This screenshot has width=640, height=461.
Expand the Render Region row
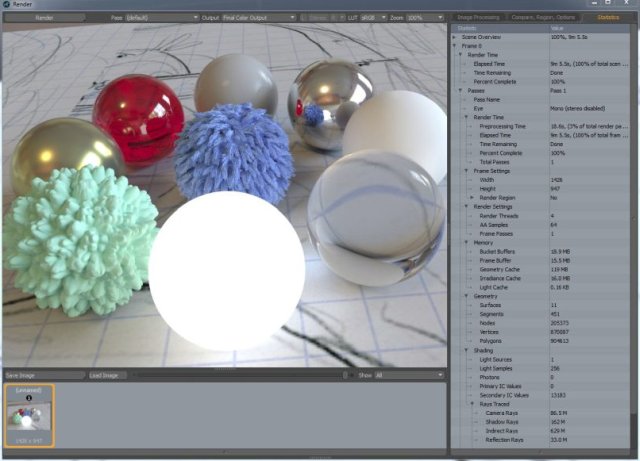coord(471,198)
